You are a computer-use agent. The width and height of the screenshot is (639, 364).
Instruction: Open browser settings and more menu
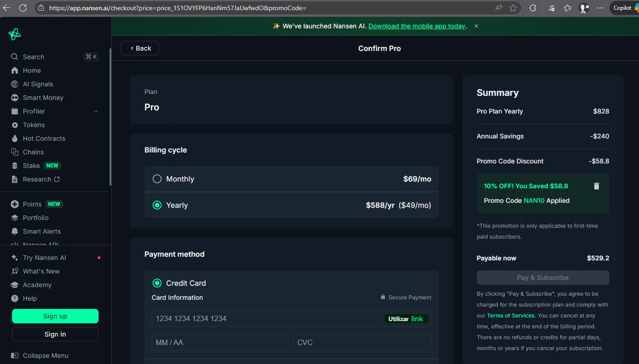[600, 8]
